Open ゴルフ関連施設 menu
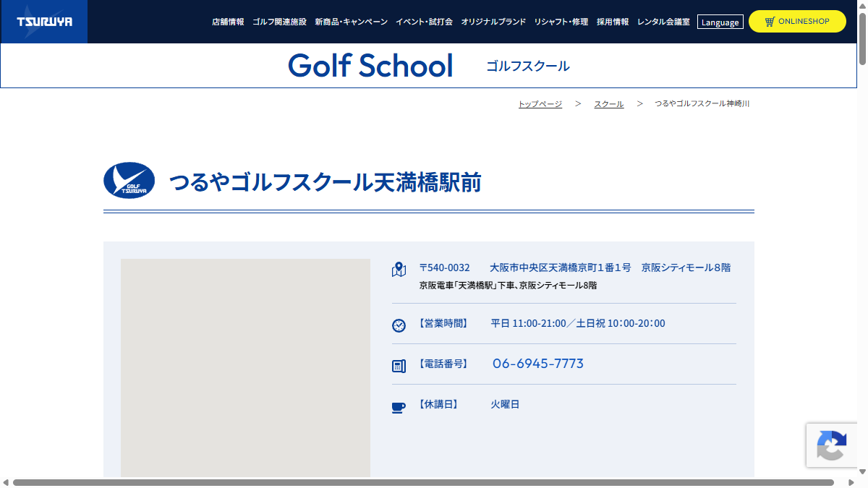This screenshot has width=868, height=488. pyautogui.click(x=280, y=22)
